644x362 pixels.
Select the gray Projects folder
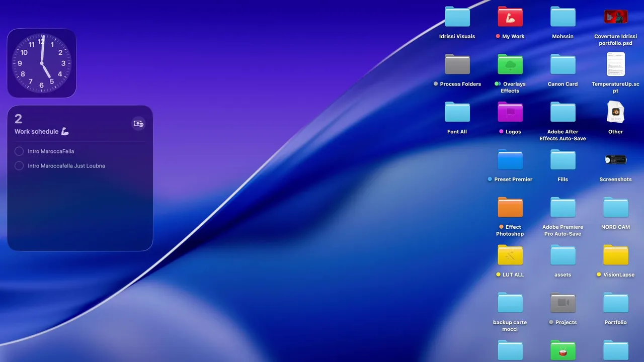pyautogui.click(x=562, y=303)
